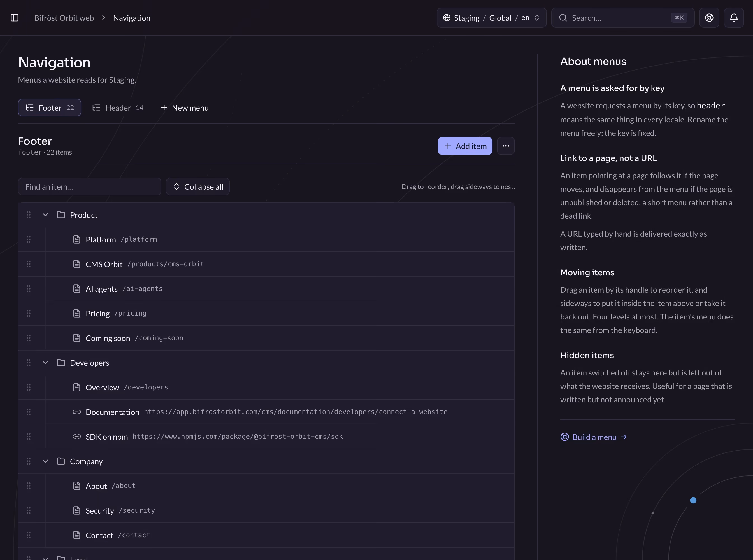Screen dimensions: 753x560
Task: Click the drag handle for Coming soon row
Action: 29,338
